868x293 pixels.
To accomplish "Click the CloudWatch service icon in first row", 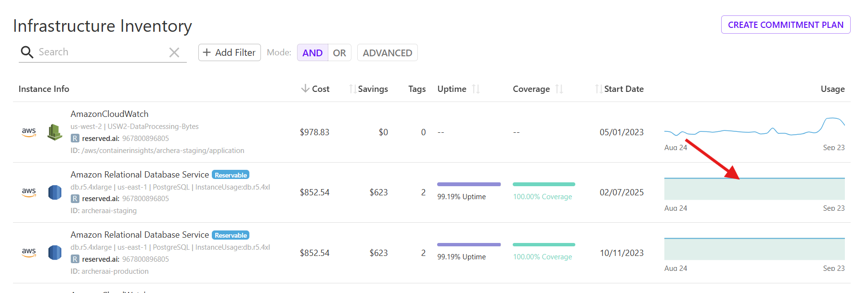I will [55, 132].
